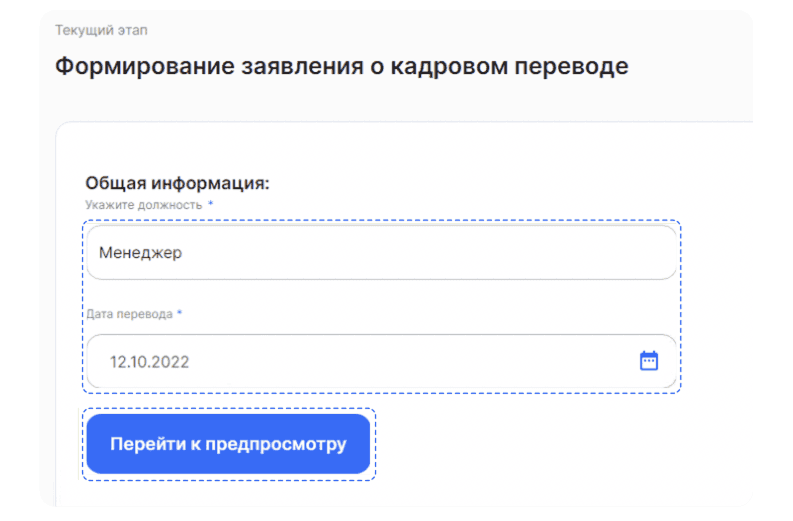793x521 pixels.
Task: Click the word 'Формирование' in page title
Action: [145, 66]
